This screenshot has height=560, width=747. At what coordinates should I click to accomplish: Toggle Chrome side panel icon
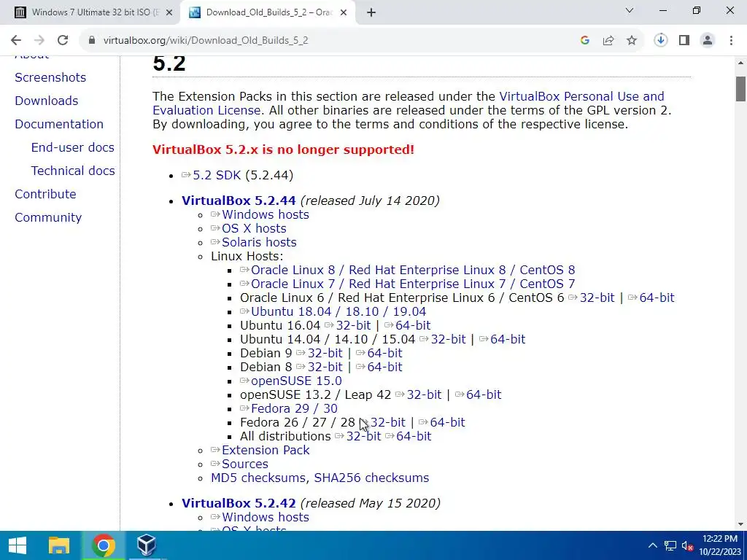(684, 41)
